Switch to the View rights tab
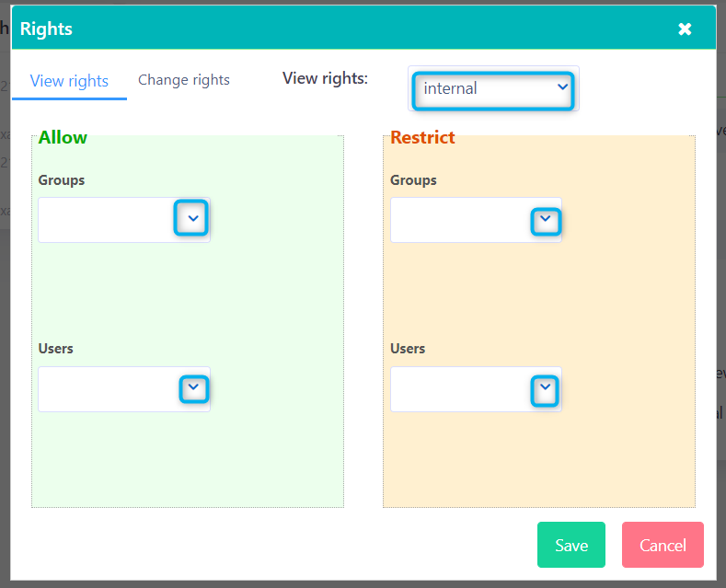 pos(69,81)
